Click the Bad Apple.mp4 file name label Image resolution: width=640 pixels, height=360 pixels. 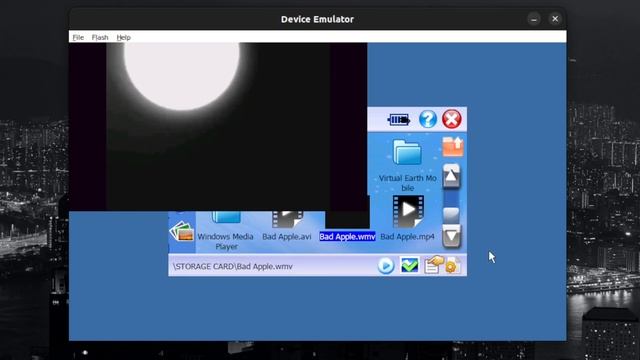tap(407, 237)
